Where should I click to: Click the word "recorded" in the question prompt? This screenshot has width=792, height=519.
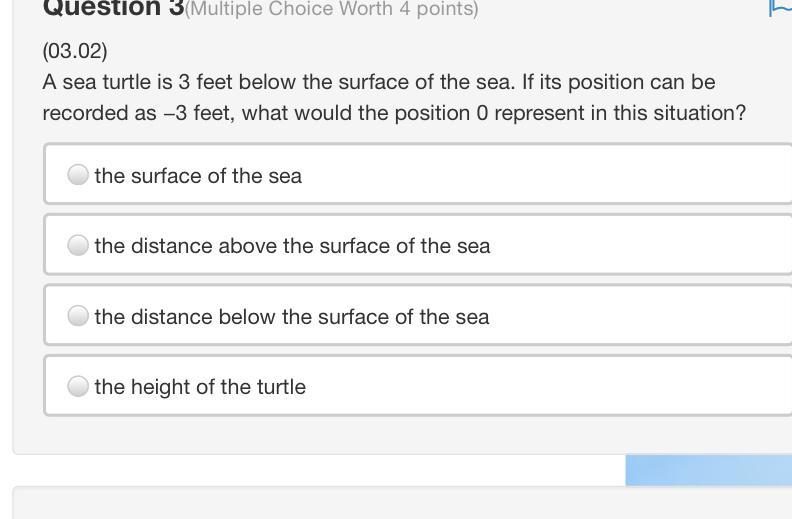point(85,113)
